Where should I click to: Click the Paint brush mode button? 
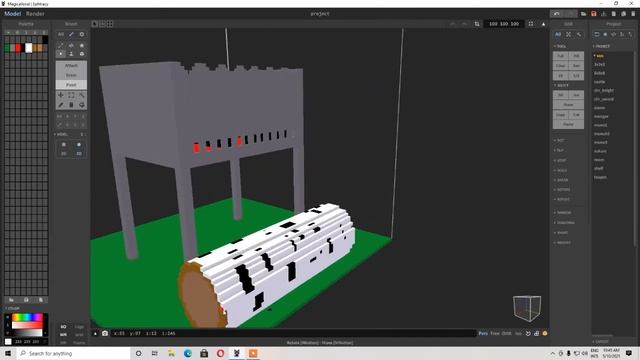(71, 85)
